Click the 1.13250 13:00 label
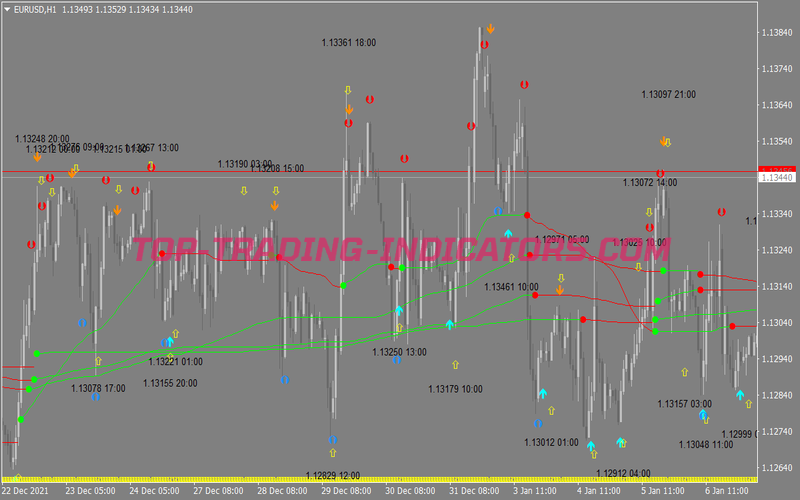 [x=399, y=352]
